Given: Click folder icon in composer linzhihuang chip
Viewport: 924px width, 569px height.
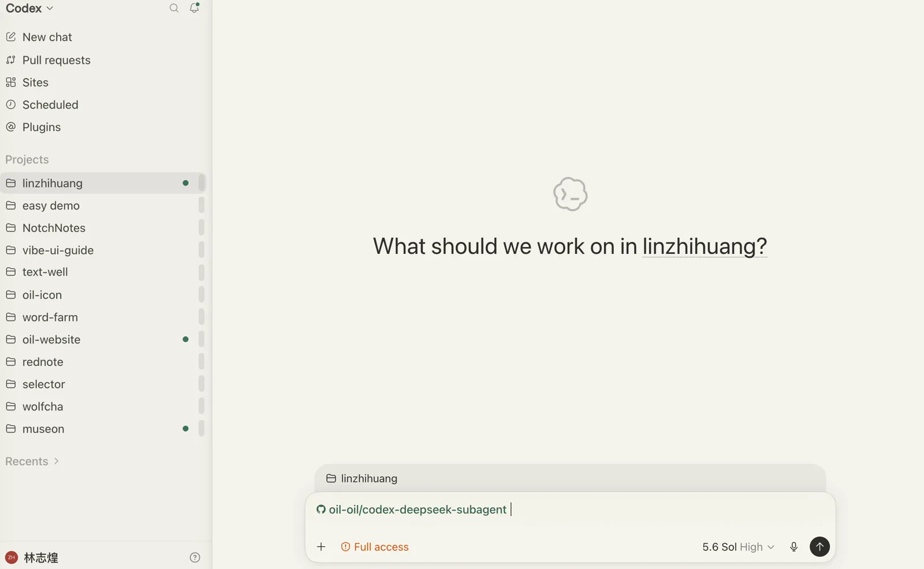Looking at the screenshot, I should [x=331, y=478].
